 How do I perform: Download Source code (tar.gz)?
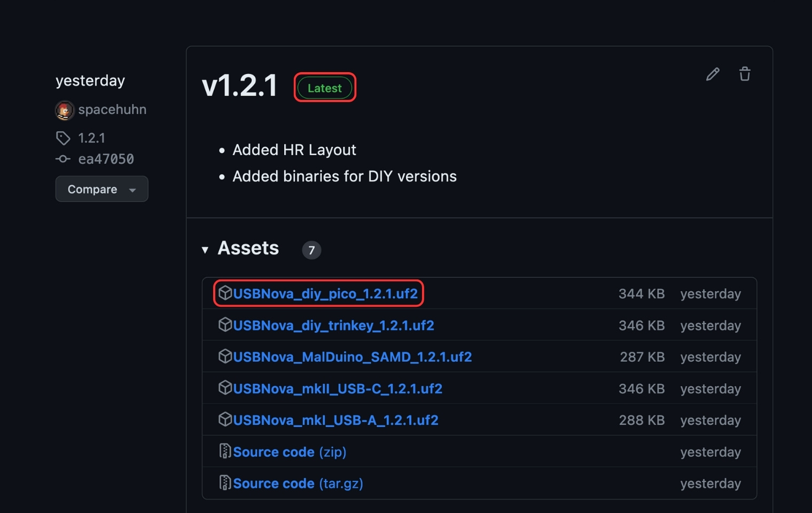(x=298, y=484)
